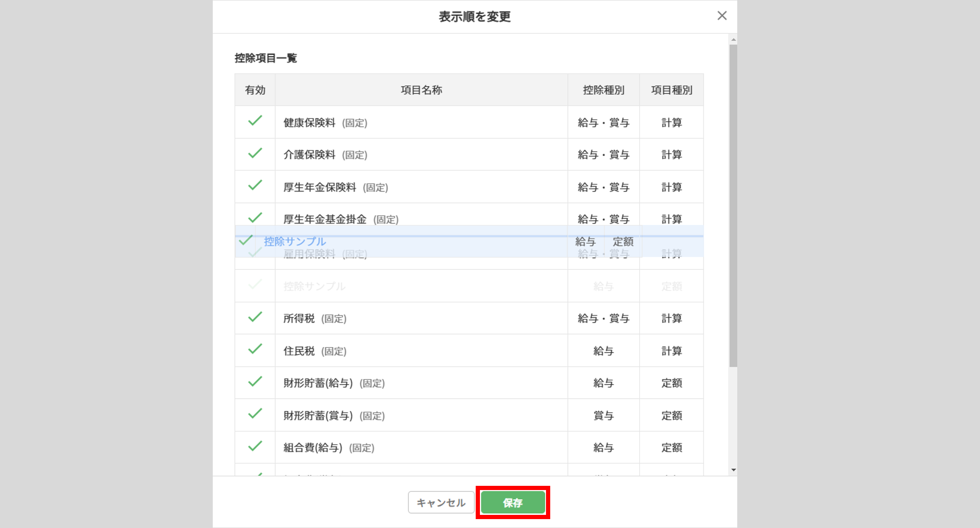This screenshot has height=528, width=980.
Task: Select the 厚生年金基金掛金 row name
Action: (325, 219)
